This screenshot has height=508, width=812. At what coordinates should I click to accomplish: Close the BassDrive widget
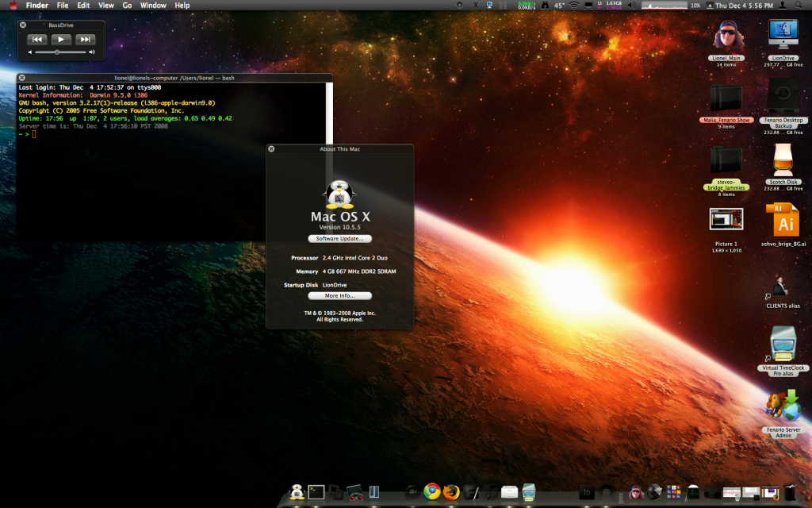tap(23, 25)
